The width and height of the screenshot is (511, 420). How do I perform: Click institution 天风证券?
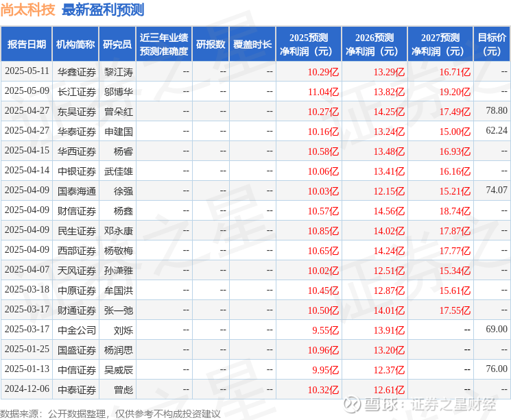tap(77, 271)
